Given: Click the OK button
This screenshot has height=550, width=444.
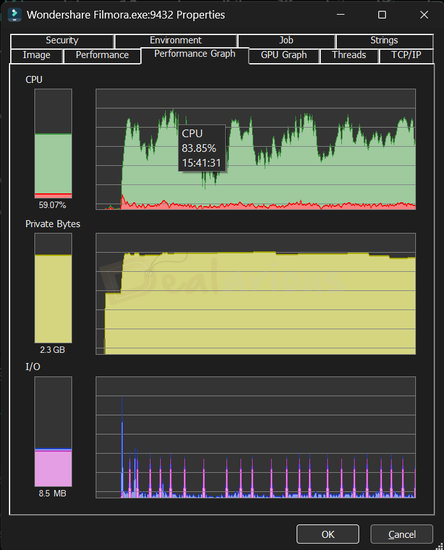Looking at the screenshot, I should click(328, 534).
